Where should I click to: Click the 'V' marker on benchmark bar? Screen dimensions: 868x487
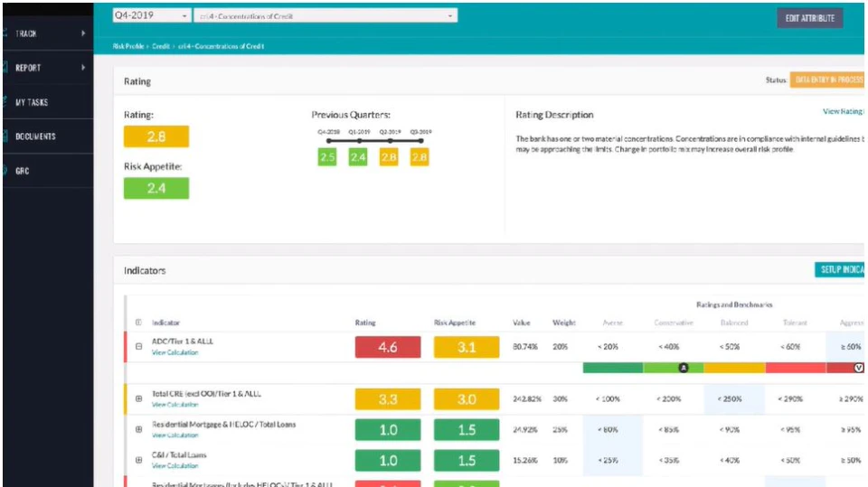coord(858,368)
